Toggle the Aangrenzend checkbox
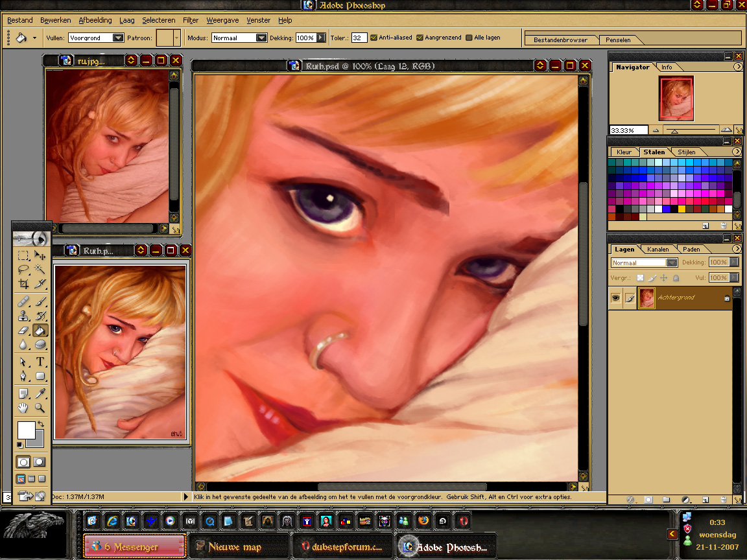The image size is (747, 560). [420, 38]
